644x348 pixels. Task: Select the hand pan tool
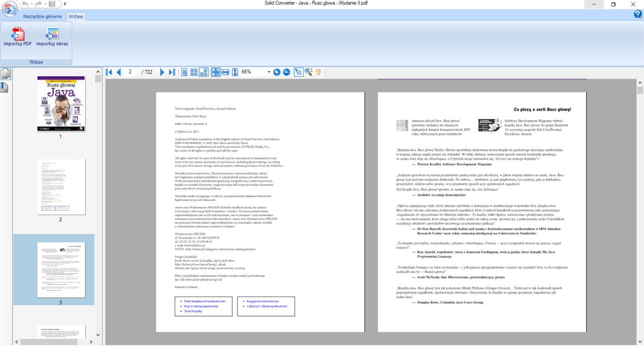(318, 72)
